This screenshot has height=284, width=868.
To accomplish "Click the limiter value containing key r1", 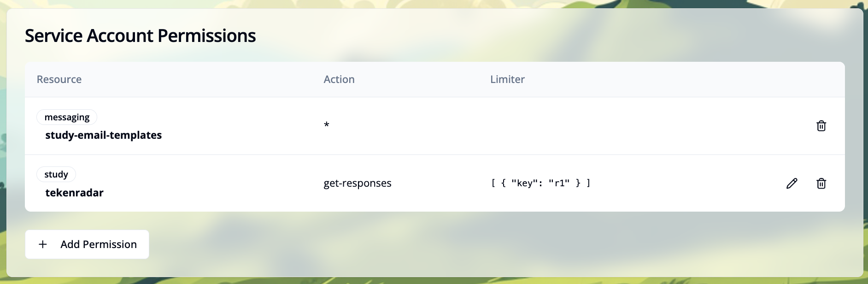I will click(x=540, y=183).
